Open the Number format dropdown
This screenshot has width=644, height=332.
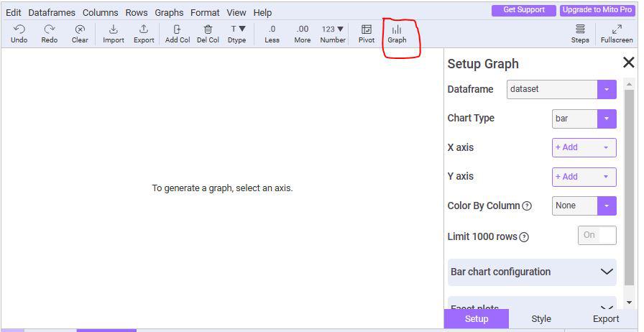(x=333, y=34)
